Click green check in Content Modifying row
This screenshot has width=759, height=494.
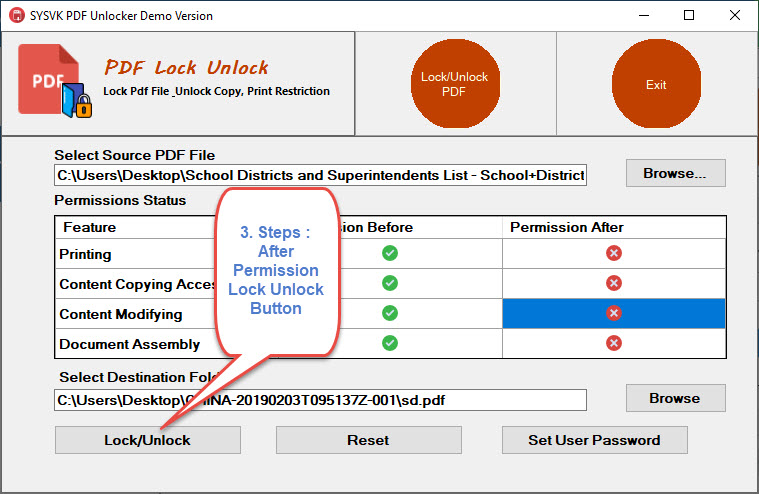pyautogui.click(x=390, y=313)
